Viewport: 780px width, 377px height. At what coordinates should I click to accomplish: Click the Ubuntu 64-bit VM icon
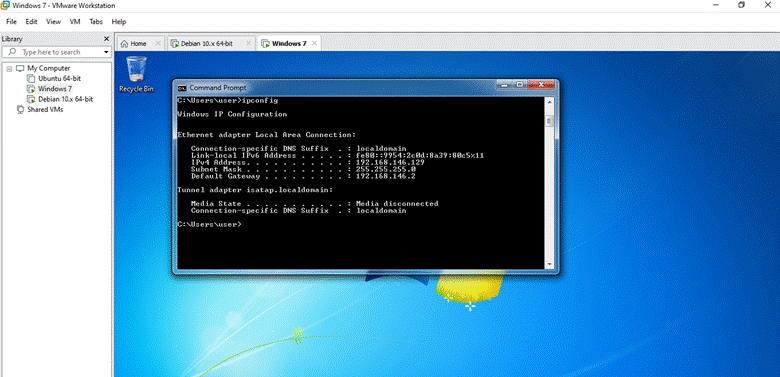[x=31, y=79]
